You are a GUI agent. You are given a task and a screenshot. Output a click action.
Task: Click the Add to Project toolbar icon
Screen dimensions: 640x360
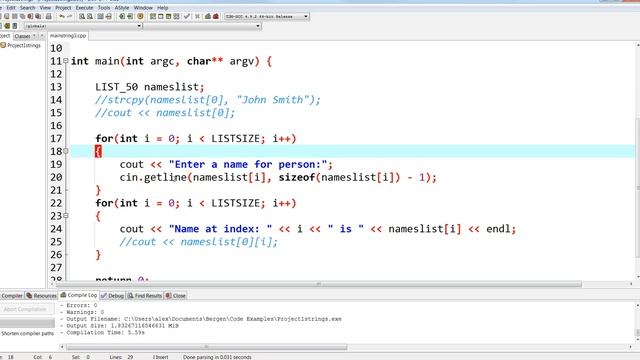[122, 16]
